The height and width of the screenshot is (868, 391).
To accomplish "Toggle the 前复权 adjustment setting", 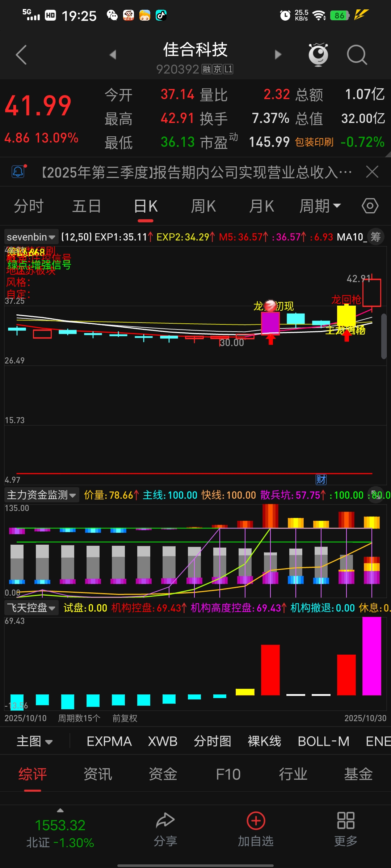I will 125,718.
